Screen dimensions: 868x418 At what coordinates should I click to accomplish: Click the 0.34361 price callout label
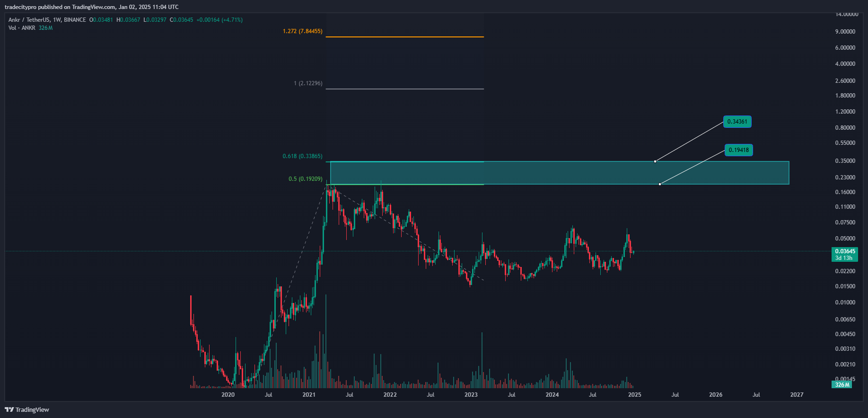pyautogui.click(x=737, y=122)
